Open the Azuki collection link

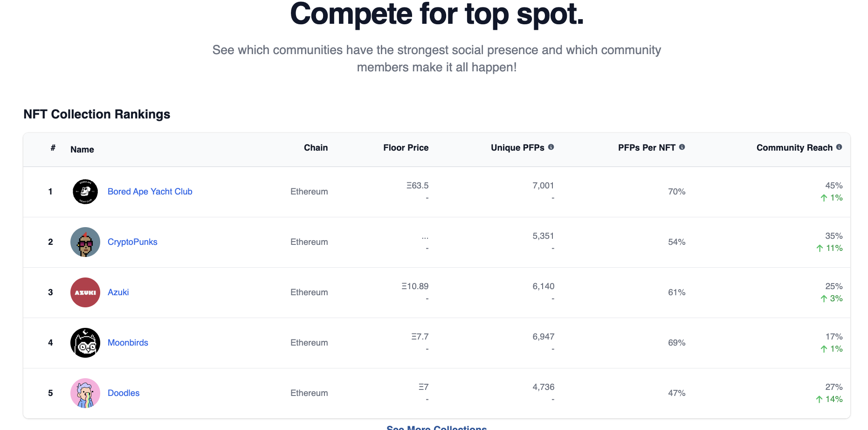(118, 292)
